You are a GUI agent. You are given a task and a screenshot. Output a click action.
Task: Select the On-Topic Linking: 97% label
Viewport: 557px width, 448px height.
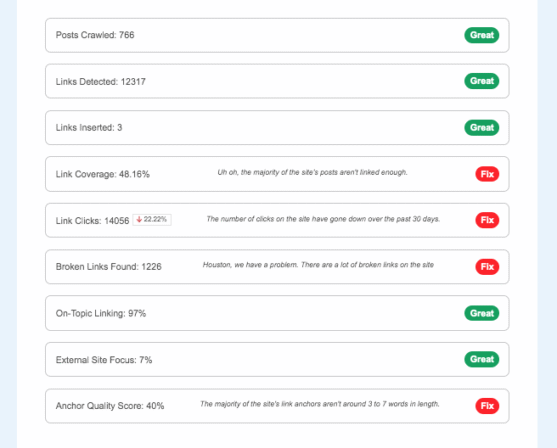(101, 313)
